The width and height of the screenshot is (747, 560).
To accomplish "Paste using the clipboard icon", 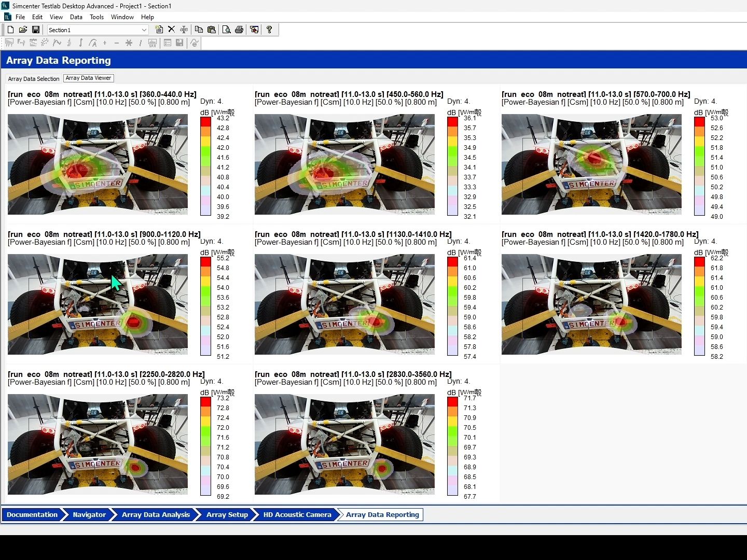I will coord(212,30).
